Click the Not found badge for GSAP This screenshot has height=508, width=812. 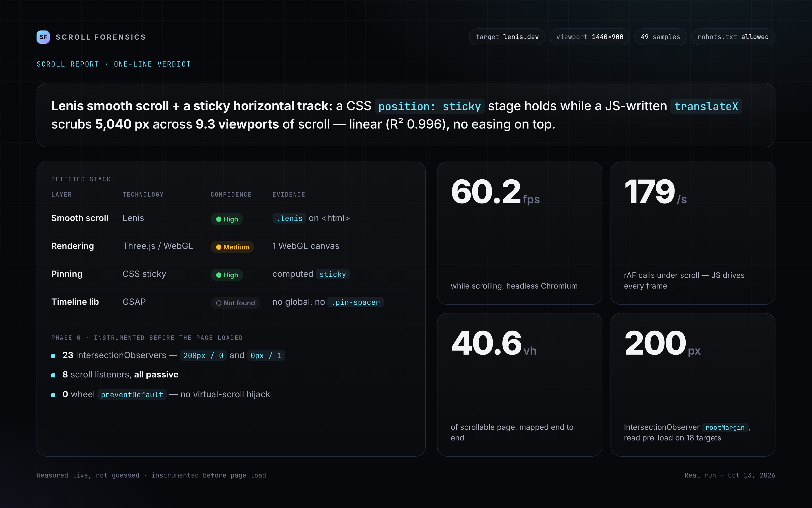click(x=235, y=303)
